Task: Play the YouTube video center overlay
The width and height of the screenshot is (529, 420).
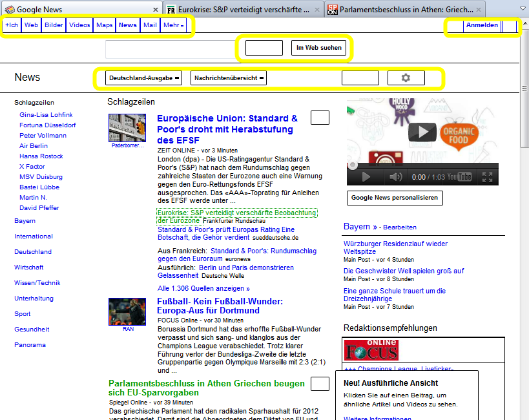Action: (x=422, y=132)
